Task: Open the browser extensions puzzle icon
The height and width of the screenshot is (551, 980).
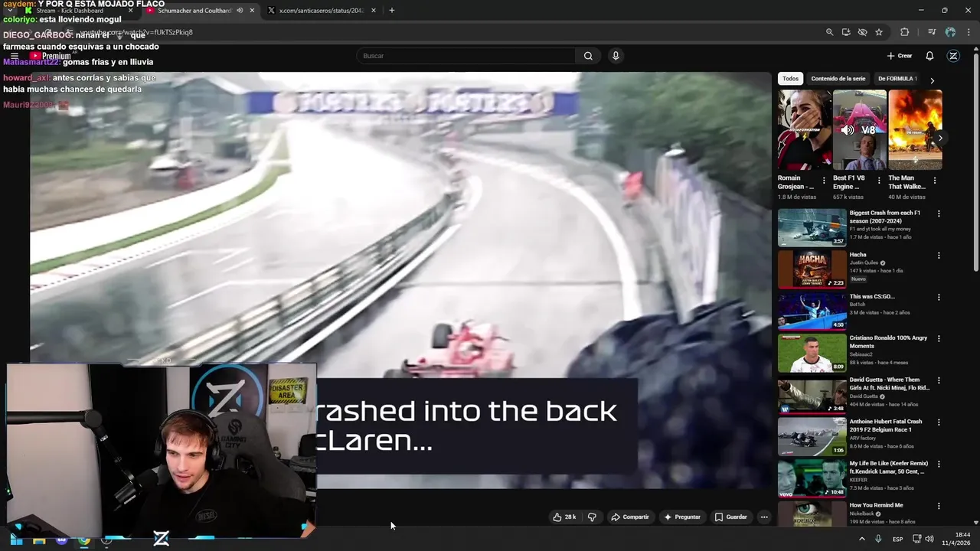Action: click(x=905, y=32)
